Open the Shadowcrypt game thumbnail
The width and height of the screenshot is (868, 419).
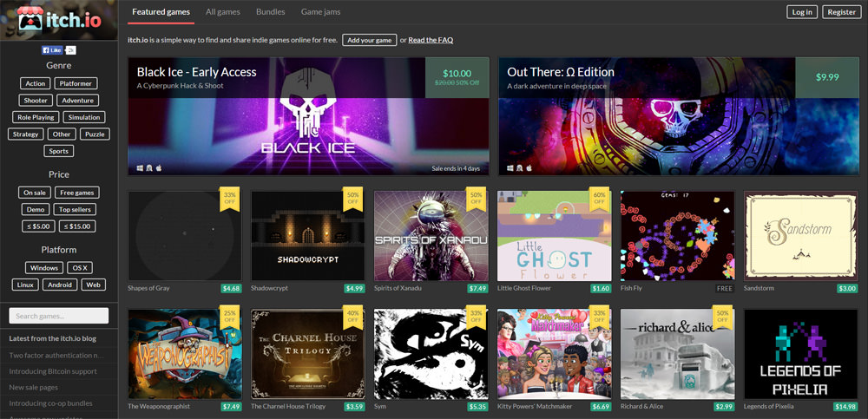(308, 236)
